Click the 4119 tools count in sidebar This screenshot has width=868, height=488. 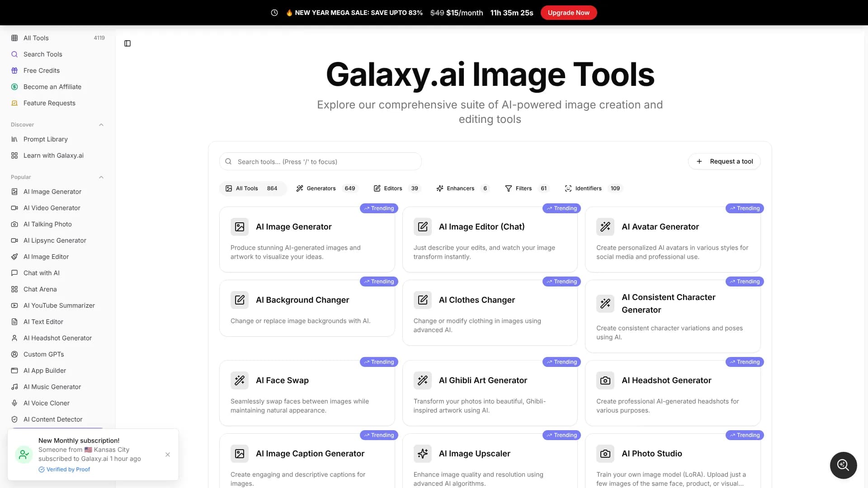pyautogui.click(x=99, y=38)
